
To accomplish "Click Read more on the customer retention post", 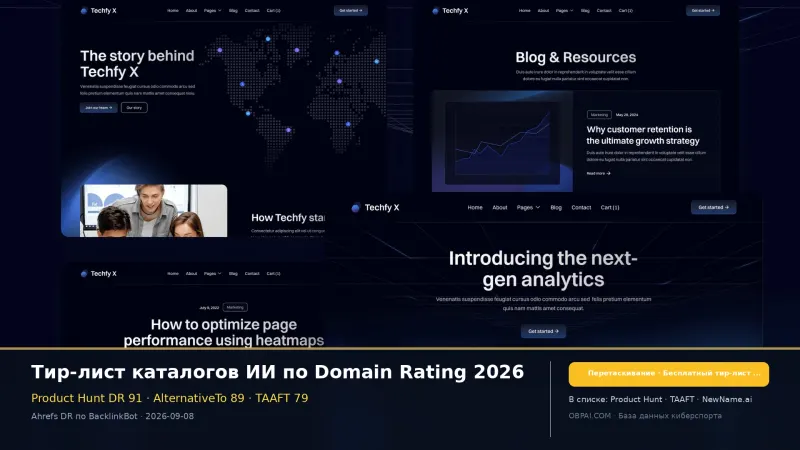I will point(598,173).
